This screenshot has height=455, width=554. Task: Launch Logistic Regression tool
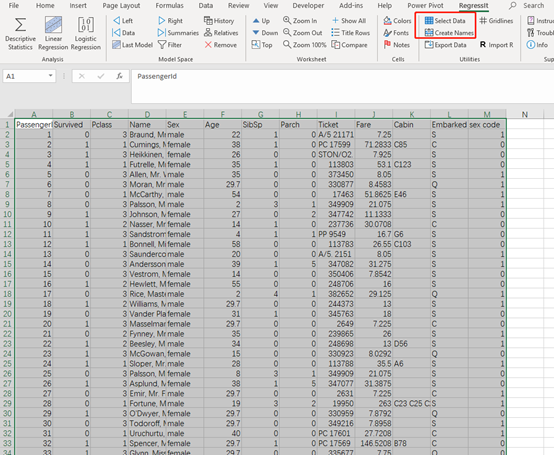click(86, 34)
